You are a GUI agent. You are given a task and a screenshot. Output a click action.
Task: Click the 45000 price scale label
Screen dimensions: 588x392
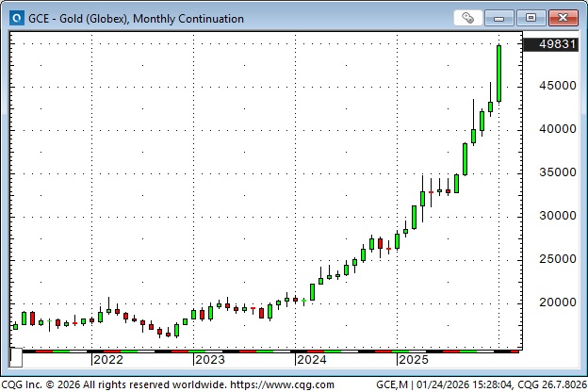pyautogui.click(x=553, y=86)
